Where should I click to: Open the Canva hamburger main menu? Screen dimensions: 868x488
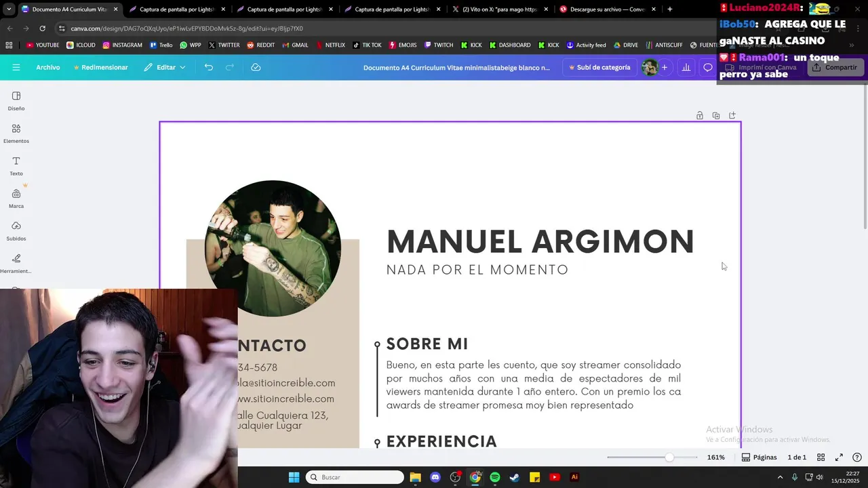(x=16, y=67)
